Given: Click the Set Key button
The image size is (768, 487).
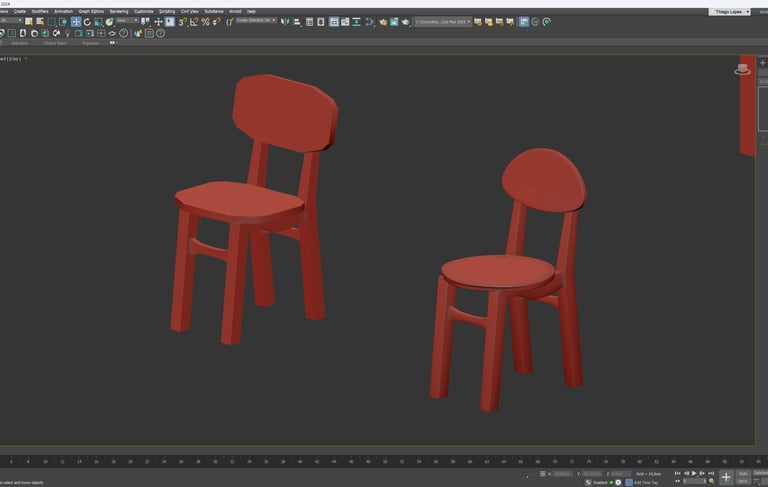Looking at the screenshot, I should (x=743, y=481).
